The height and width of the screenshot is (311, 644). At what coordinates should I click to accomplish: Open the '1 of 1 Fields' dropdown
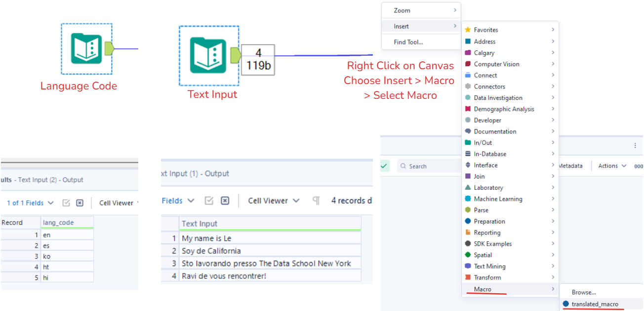coord(31,203)
